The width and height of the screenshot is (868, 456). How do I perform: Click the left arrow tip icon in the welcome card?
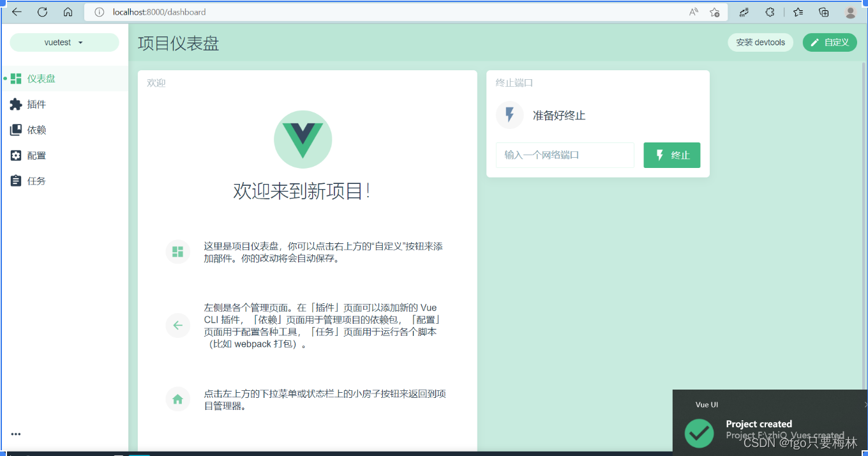click(x=178, y=325)
